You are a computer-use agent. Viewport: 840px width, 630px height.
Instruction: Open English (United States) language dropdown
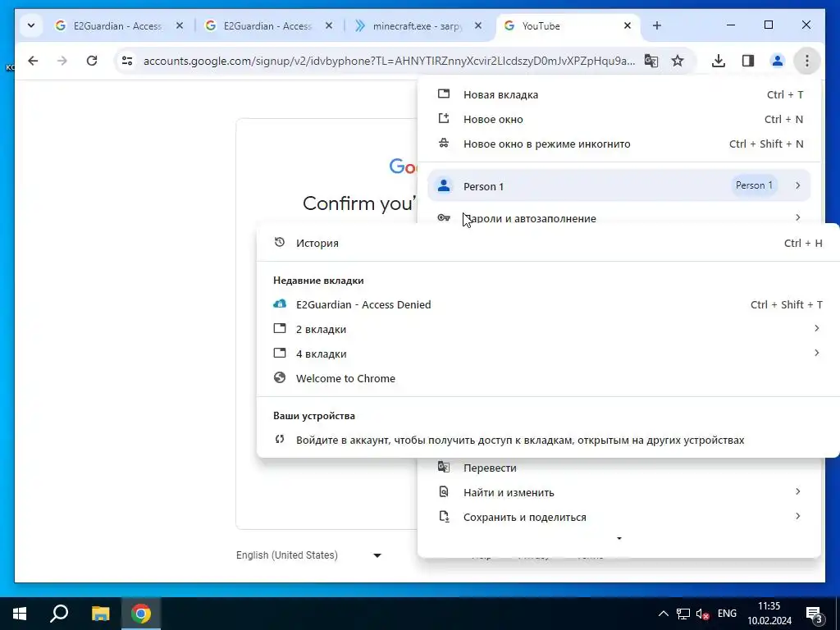click(x=309, y=555)
